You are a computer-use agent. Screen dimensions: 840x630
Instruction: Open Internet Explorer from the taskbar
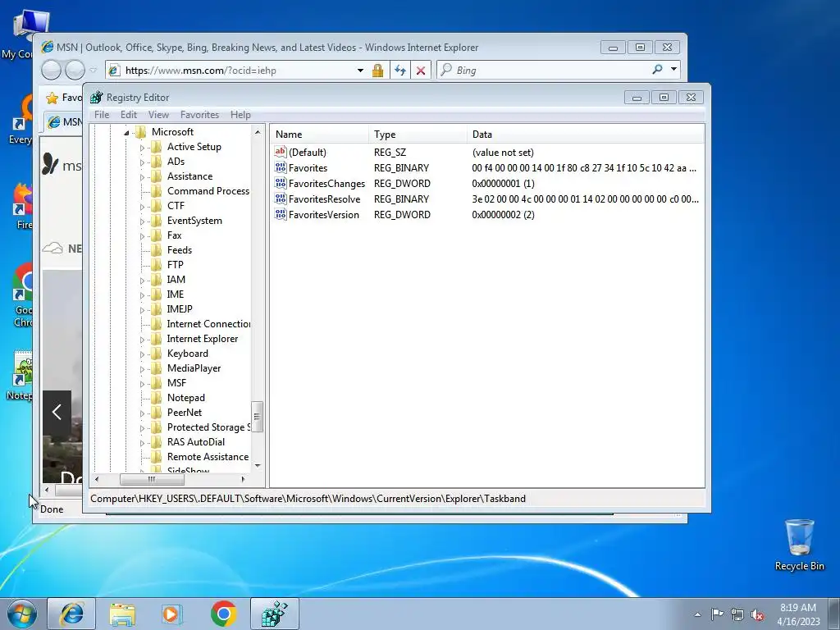(71, 614)
